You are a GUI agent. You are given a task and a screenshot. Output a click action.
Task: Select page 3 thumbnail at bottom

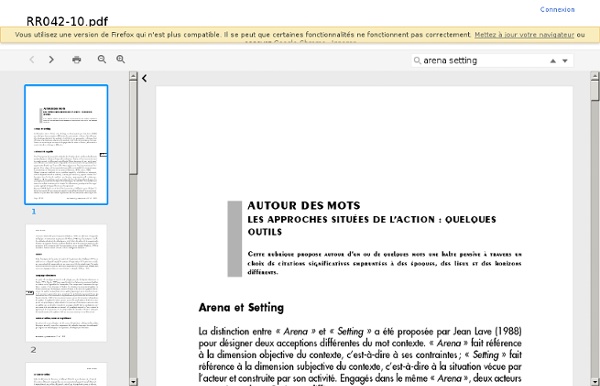pyautogui.click(x=66, y=374)
